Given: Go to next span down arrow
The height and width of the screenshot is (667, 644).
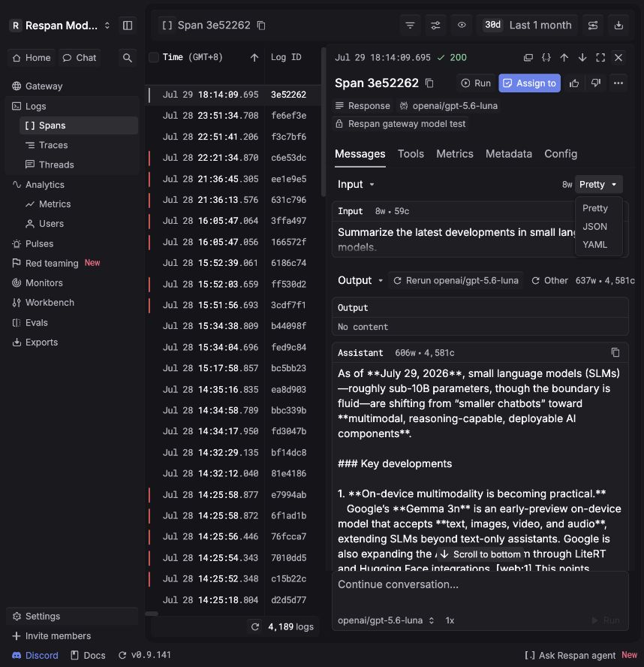Looking at the screenshot, I should pos(582,57).
